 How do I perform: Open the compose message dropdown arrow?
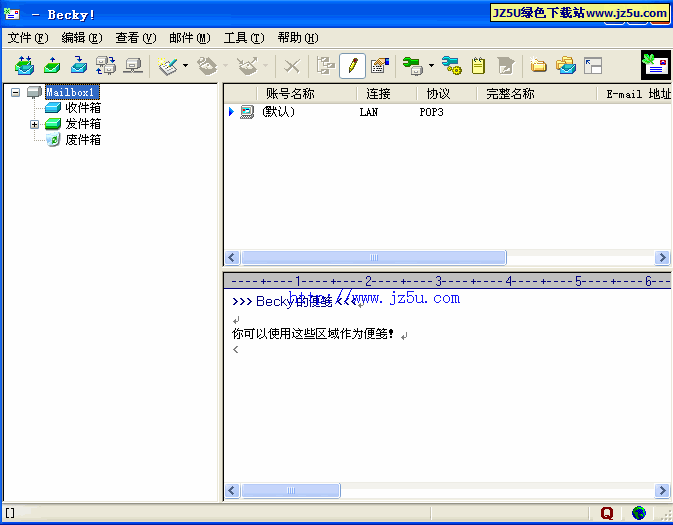tap(185, 66)
